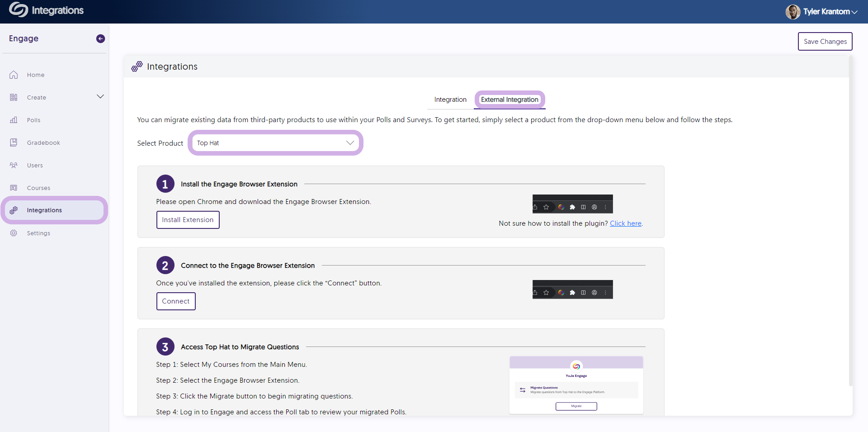
Task: Click the Polls bar chart icon
Action: [14, 120]
